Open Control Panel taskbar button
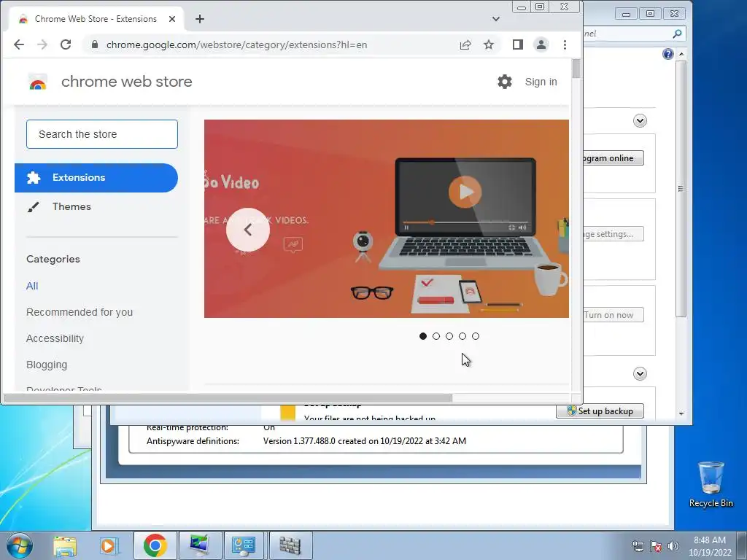This screenshot has width=747, height=560. [244, 545]
